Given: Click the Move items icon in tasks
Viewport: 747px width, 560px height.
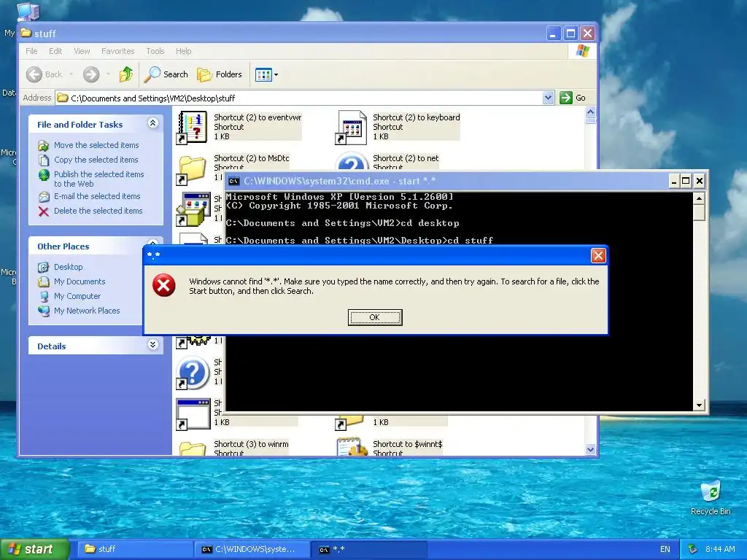Looking at the screenshot, I should click(43, 145).
